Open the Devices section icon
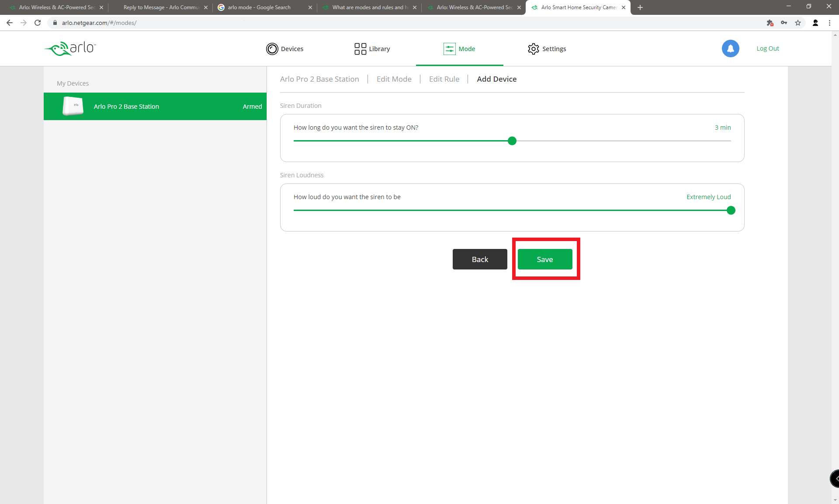 pyautogui.click(x=272, y=49)
